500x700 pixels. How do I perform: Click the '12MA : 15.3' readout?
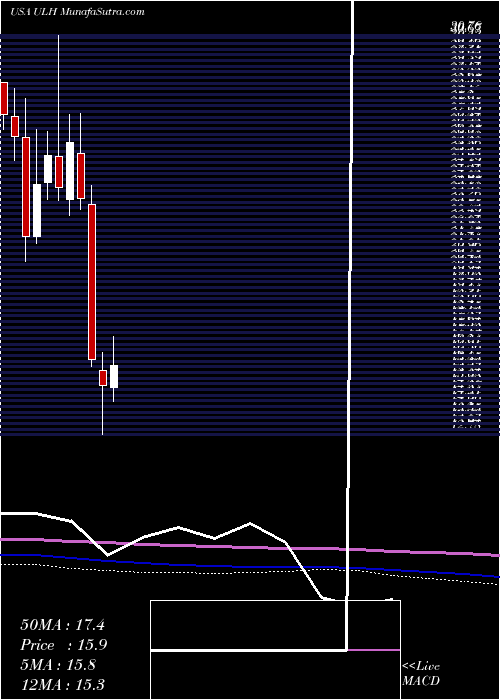pyautogui.click(x=62, y=684)
